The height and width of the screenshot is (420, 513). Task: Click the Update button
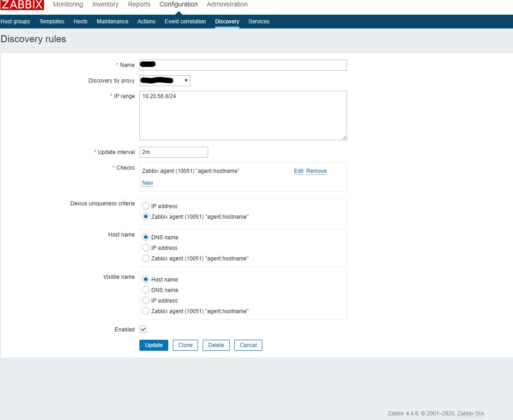154,345
